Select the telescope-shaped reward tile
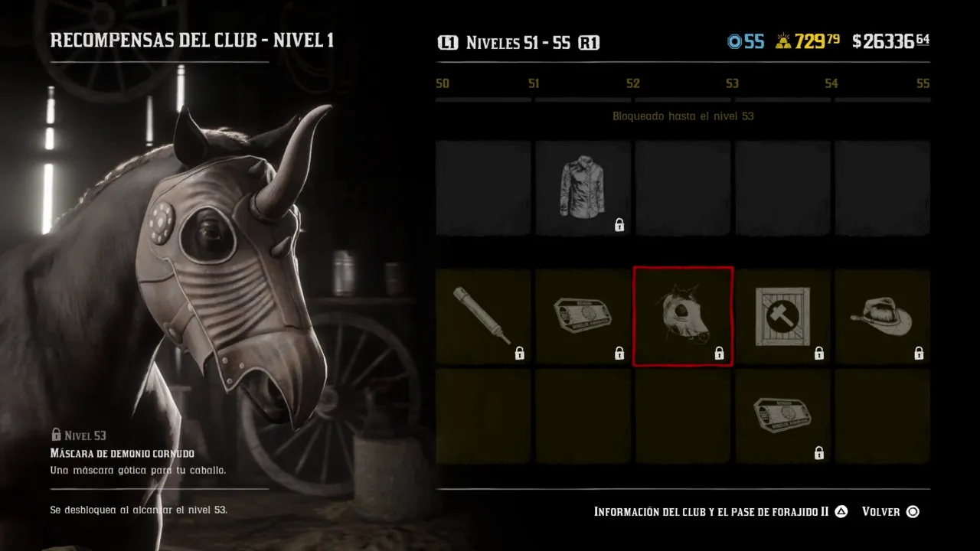 483,317
